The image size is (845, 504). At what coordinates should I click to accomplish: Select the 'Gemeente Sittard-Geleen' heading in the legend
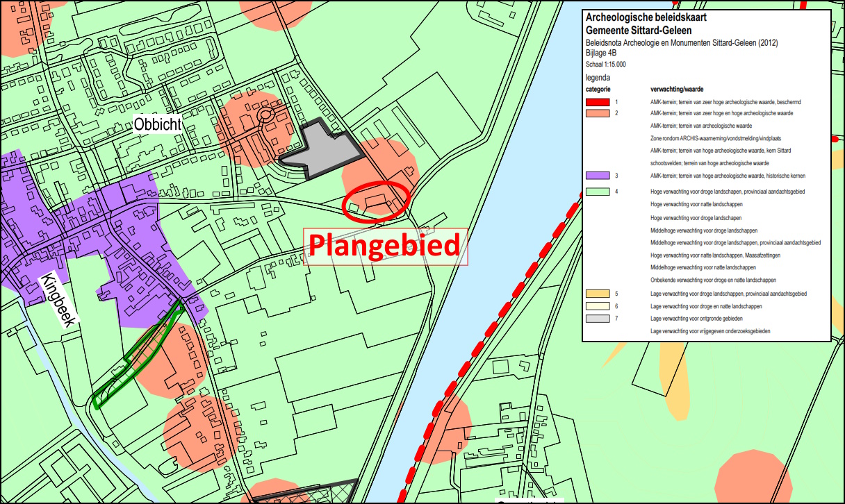tap(639, 31)
